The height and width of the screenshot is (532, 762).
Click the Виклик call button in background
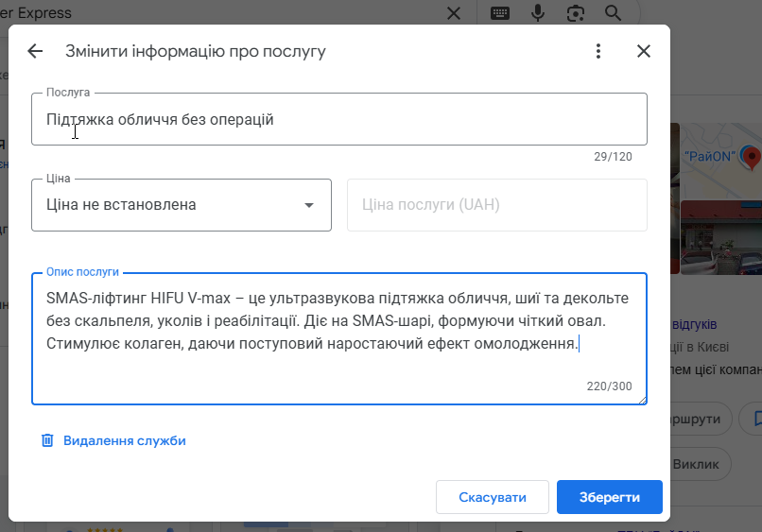pos(701,465)
